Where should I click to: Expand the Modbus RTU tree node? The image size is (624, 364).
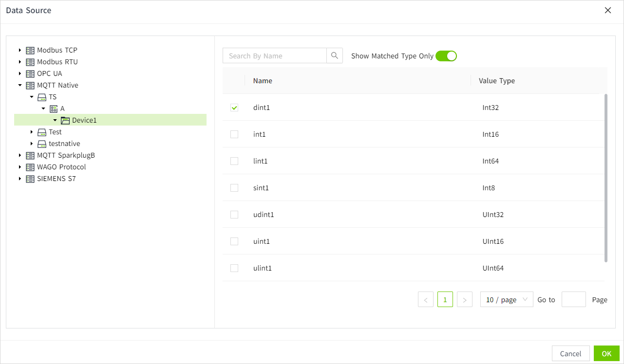[x=20, y=62]
